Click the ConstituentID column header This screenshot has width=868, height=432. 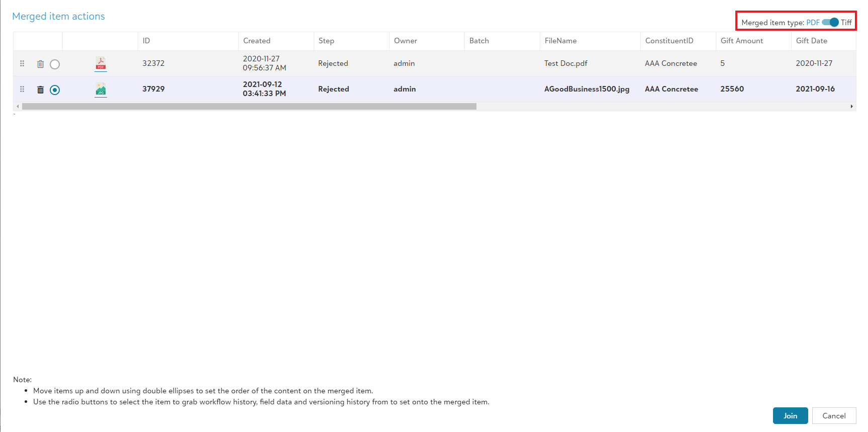pyautogui.click(x=669, y=41)
